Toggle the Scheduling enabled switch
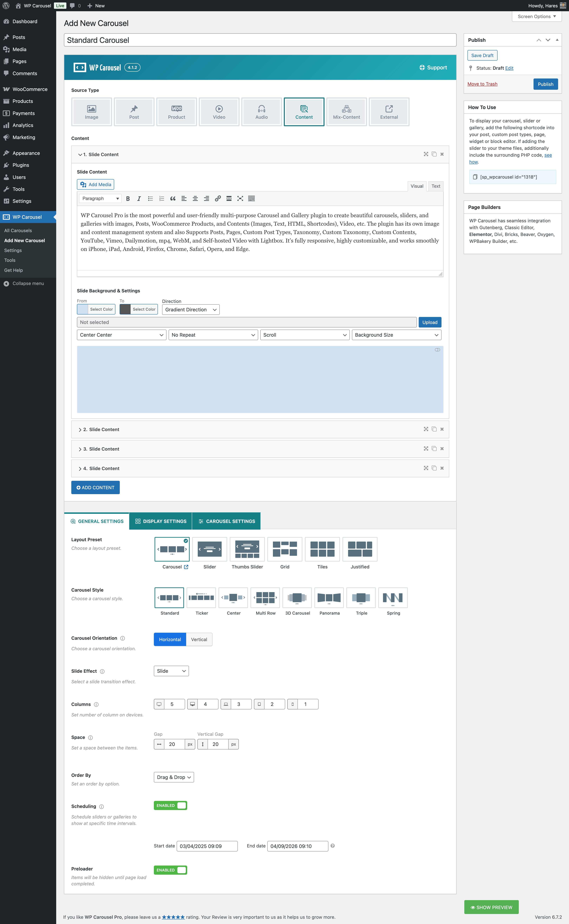Image resolution: width=569 pixels, height=924 pixels. pos(171,805)
